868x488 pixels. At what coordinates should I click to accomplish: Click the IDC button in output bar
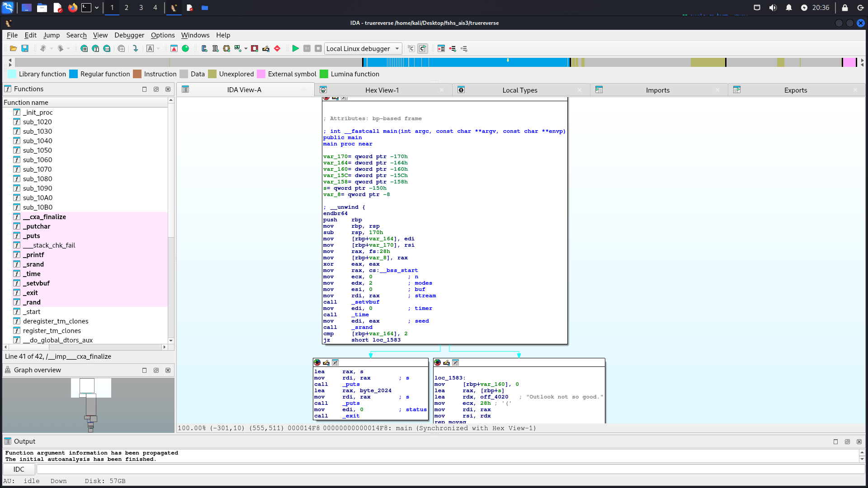(19, 469)
